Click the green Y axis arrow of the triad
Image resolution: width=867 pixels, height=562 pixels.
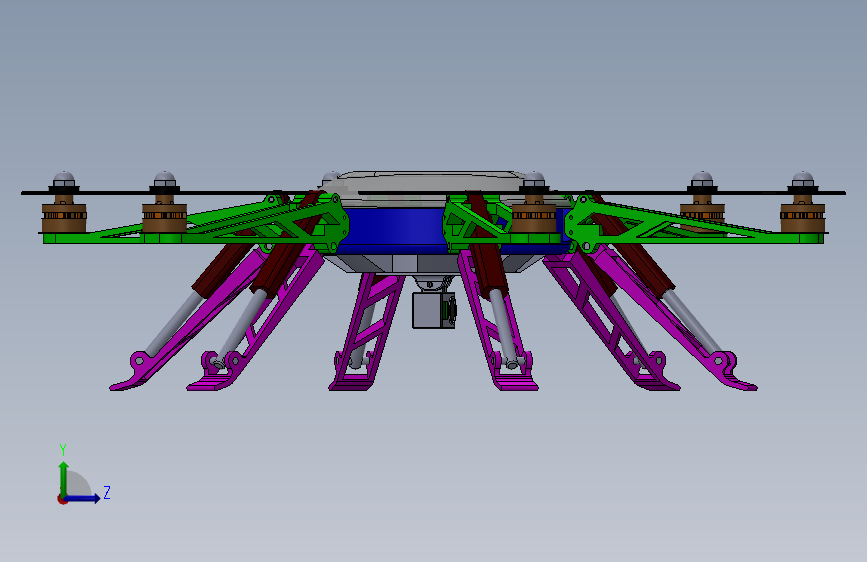coord(64,480)
